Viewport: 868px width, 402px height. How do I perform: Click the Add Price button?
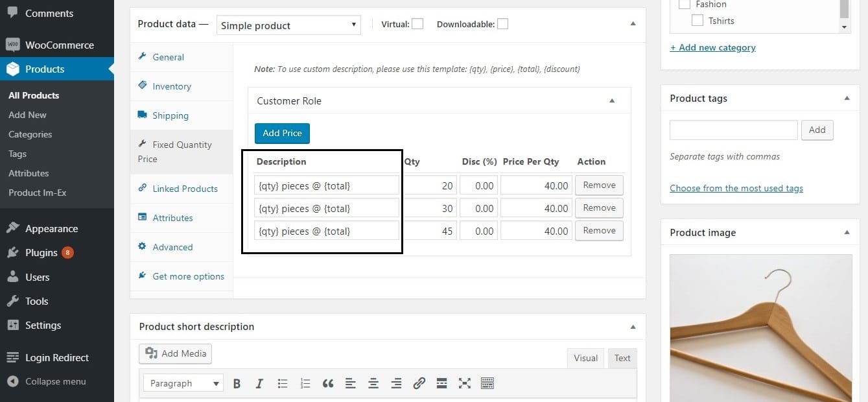[x=282, y=133]
